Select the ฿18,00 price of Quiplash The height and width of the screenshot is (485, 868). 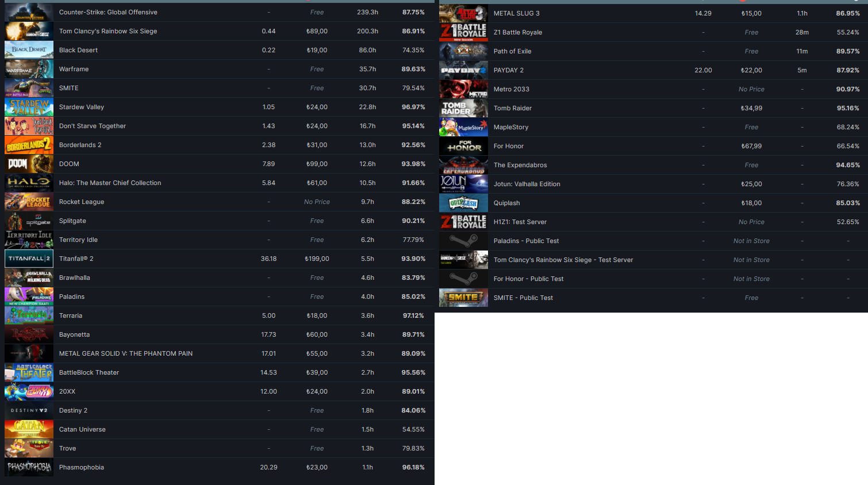[x=751, y=203]
